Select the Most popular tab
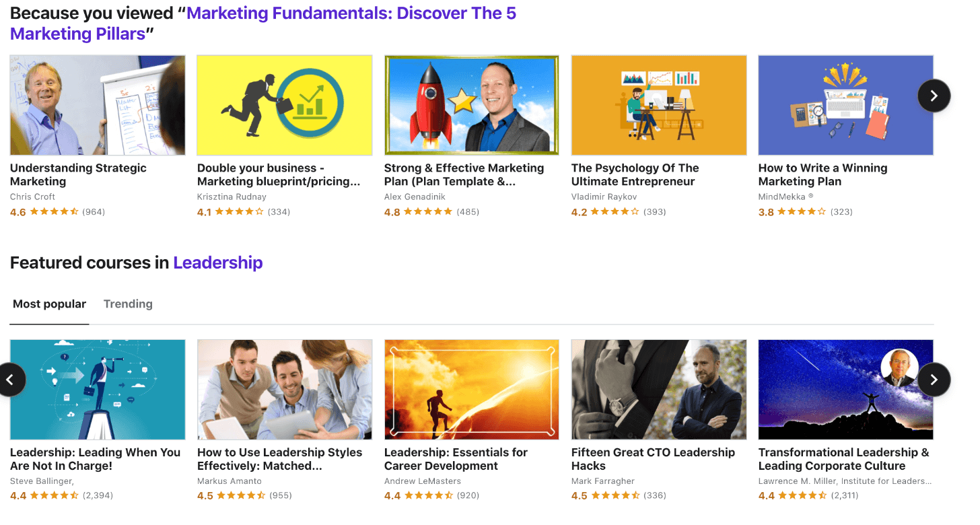This screenshot has height=525, width=980. 50,304
